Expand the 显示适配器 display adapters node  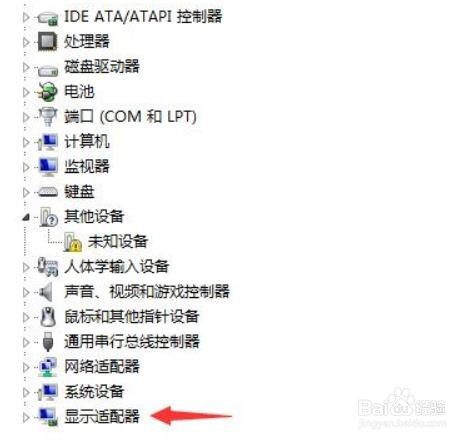point(26,417)
